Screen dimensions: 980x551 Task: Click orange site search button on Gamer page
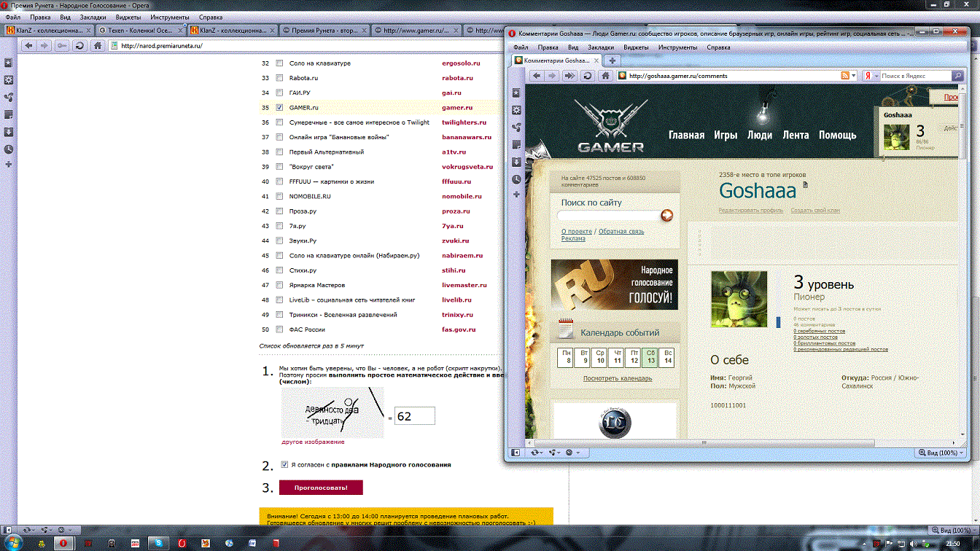pos(666,215)
